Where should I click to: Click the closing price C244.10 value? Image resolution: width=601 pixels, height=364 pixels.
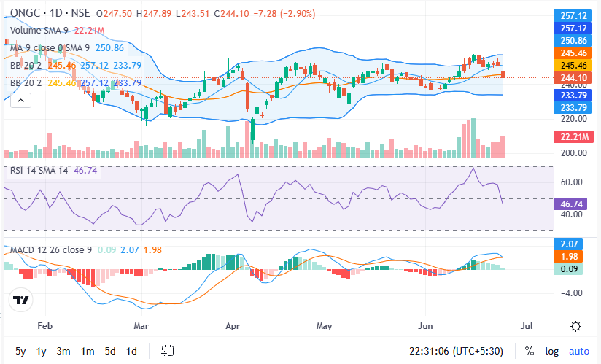coord(231,14)
